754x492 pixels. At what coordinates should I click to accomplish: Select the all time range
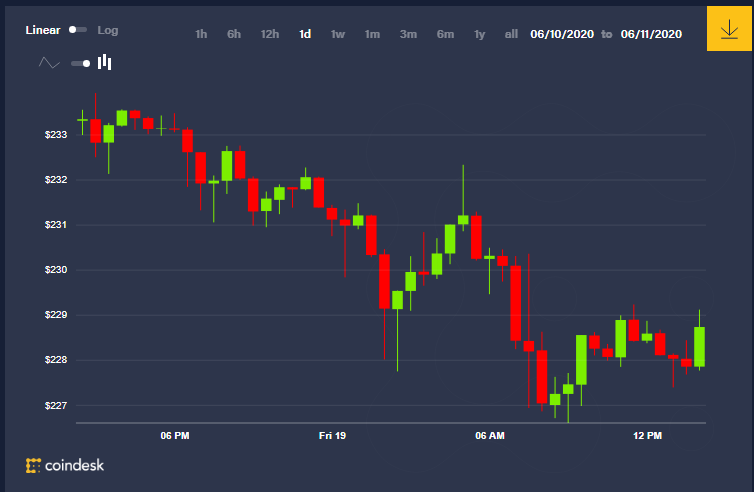[511, 34]
